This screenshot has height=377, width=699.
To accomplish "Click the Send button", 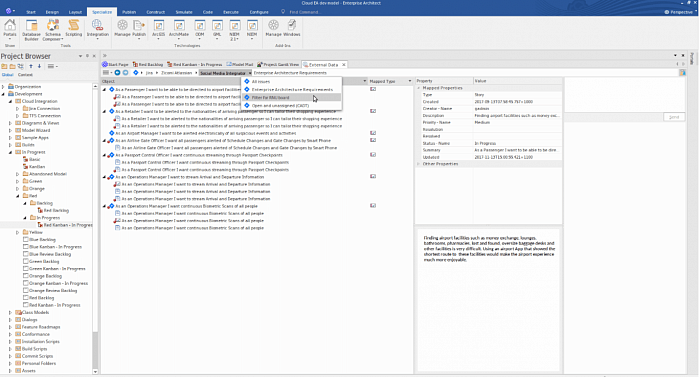I will [674, 117].
